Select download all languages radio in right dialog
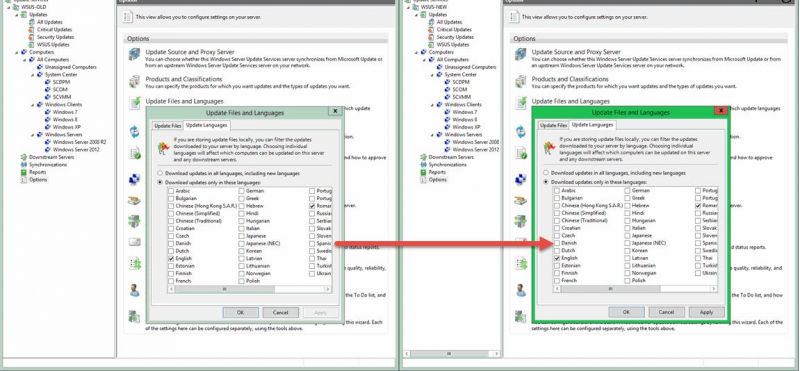 546,173
